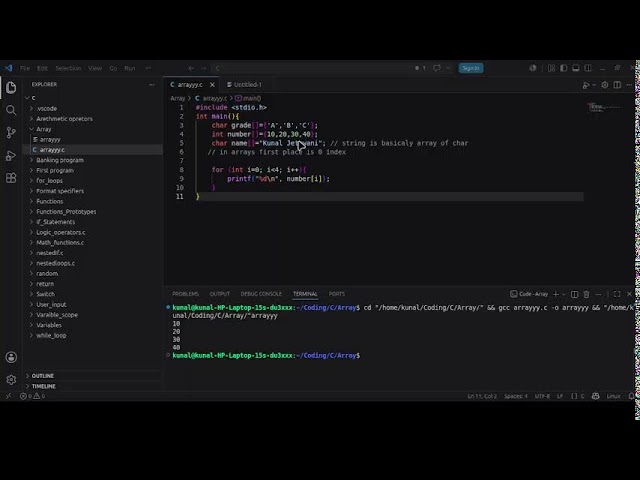
Task: Click the Run code play icon
Action: (x=586, y=85)
